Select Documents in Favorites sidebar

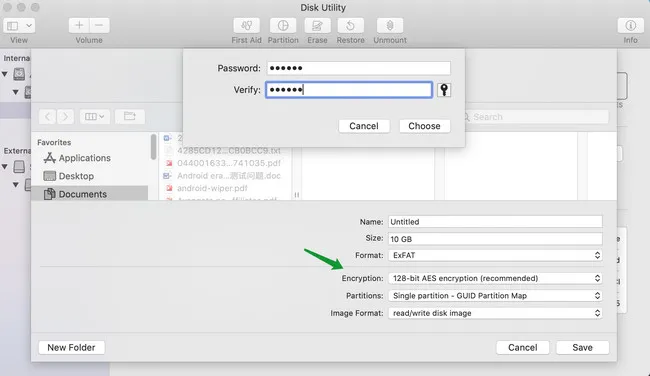[90, 194]
